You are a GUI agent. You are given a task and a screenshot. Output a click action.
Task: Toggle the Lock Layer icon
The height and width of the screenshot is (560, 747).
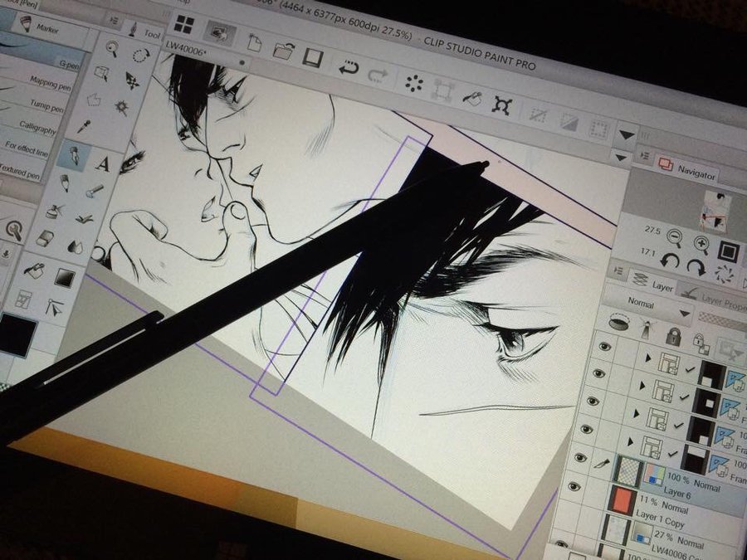click(673, 336)
